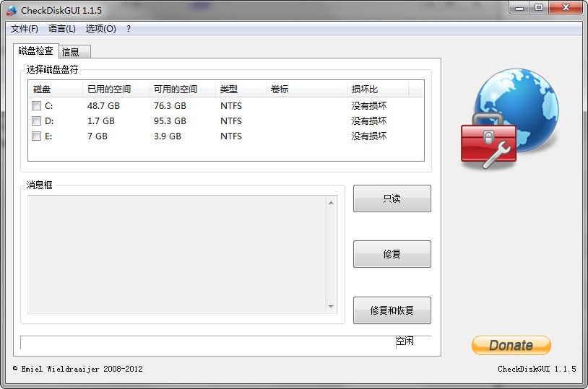Click message box scrollbar up arrow
Viewport: 588px width, 389px height.
332,203
